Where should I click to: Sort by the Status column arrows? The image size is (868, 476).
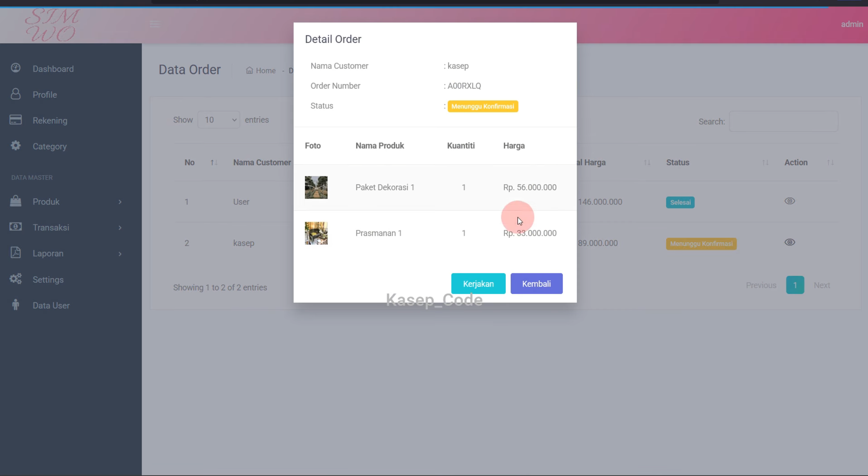[x=765, y=163]
